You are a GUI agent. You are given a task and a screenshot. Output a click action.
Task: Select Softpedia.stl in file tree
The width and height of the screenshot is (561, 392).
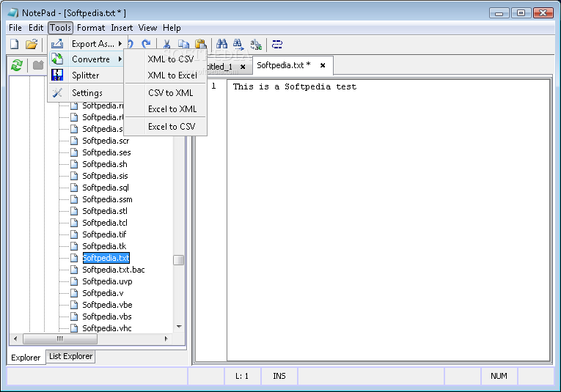coord(105,211)
